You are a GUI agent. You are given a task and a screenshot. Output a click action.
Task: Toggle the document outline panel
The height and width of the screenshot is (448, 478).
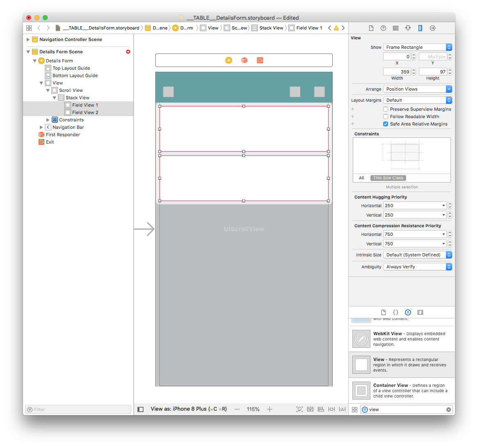click(140, 409)
